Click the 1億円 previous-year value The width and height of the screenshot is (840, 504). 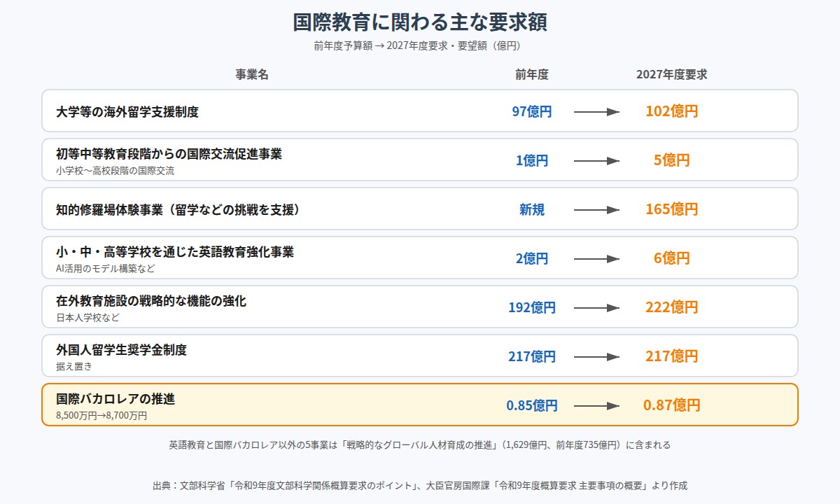click(532, 160)
